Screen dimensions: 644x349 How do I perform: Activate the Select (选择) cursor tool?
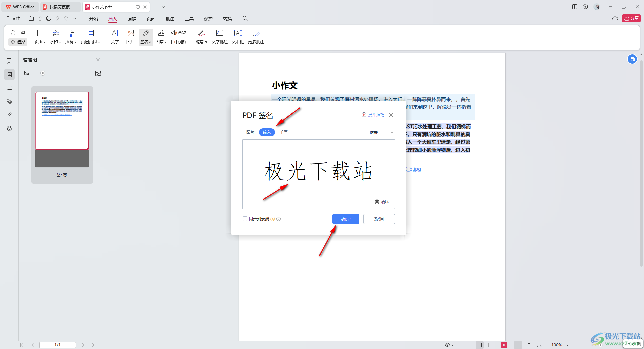(x=18, y=42)
